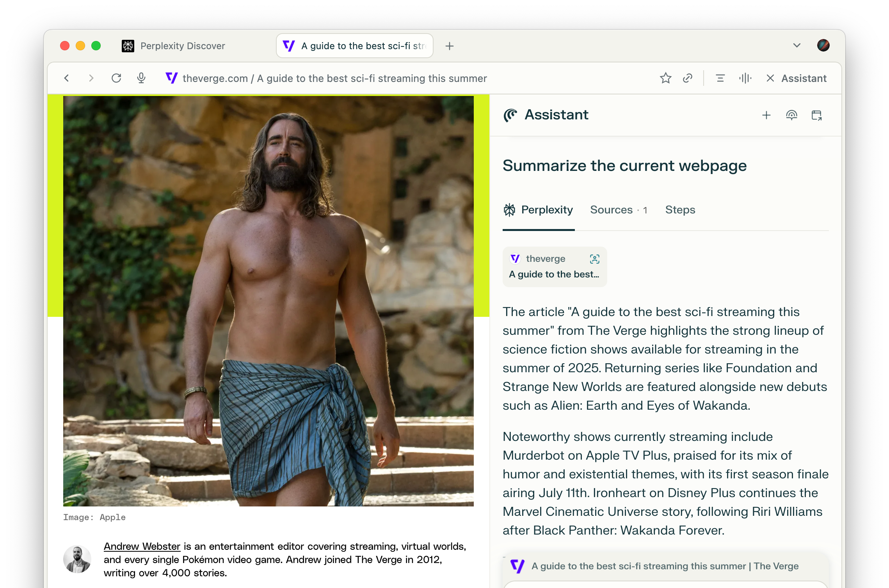Click the microphone icon in the address bar
The image size is (889, 588).
pos(141,78)
